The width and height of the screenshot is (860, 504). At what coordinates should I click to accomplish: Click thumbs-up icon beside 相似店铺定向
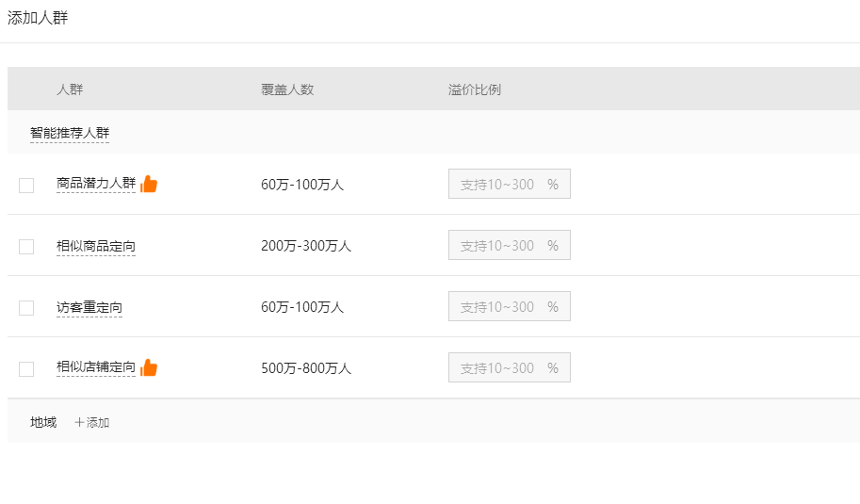tap(149, 367)
